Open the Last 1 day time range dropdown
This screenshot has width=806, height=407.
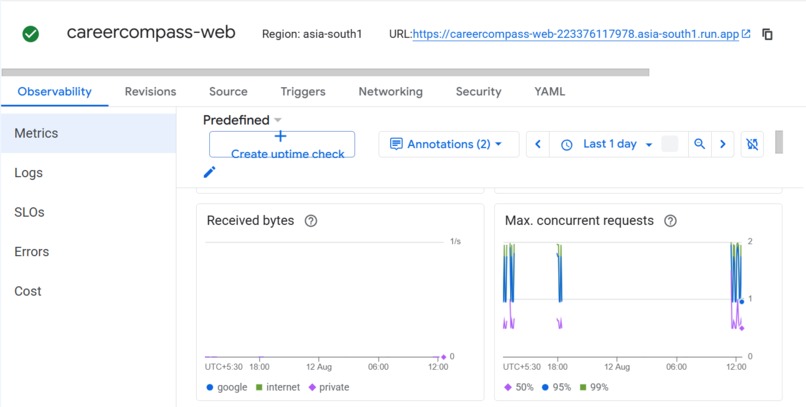[617, 144]
